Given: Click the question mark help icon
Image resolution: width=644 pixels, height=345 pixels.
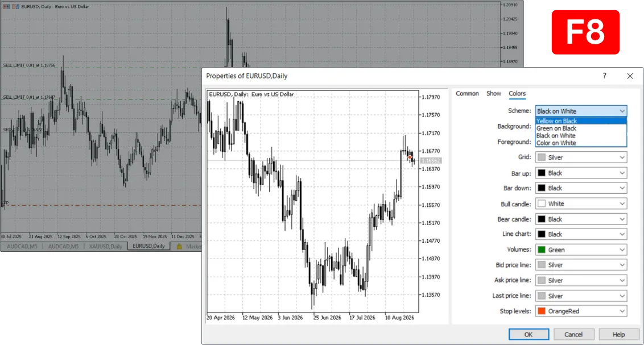Looking at the screenshot, I should pyautogui.click(x=605, y=76).
